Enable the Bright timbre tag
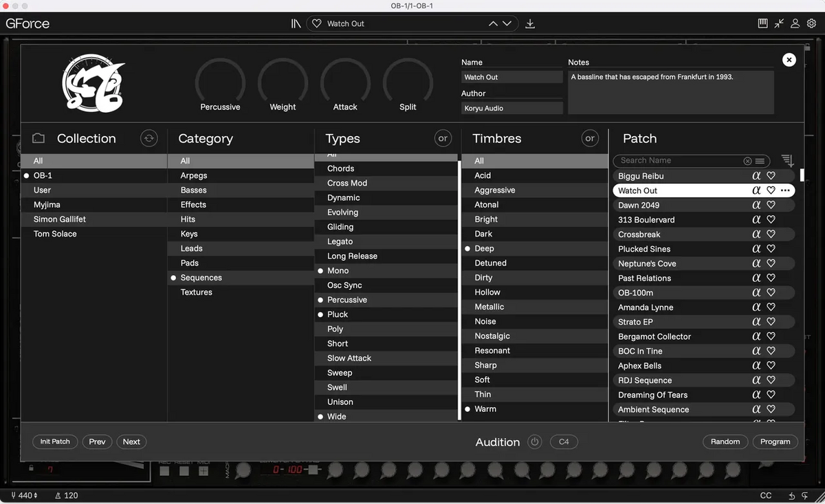This screenshot has width=825, height=504. (534, 219)
